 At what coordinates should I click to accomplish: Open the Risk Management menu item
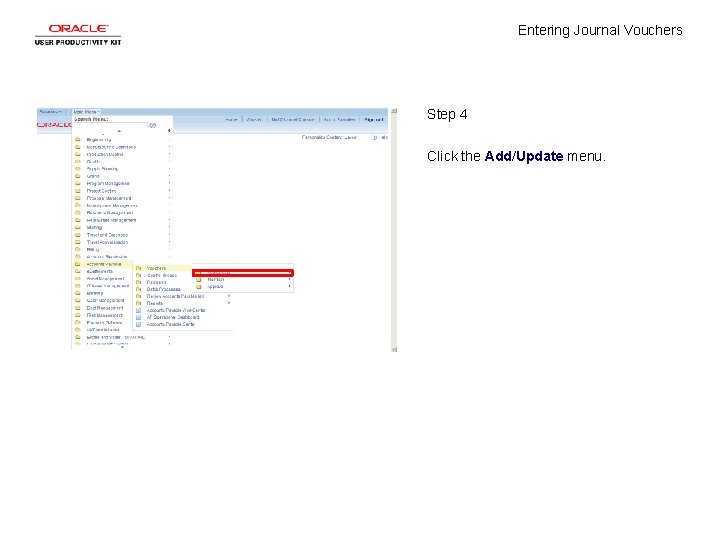pos(105,315)
